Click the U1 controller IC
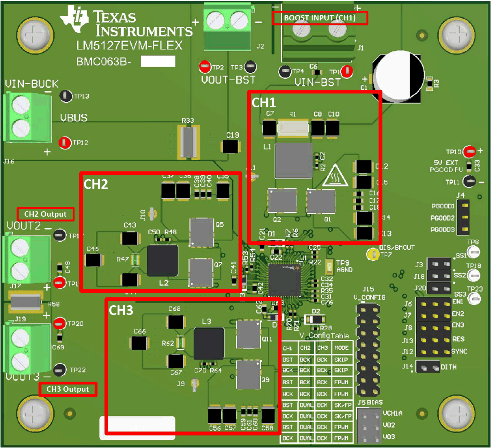The width and height of the screenshot is (491, 448). (x=285, y=280)
